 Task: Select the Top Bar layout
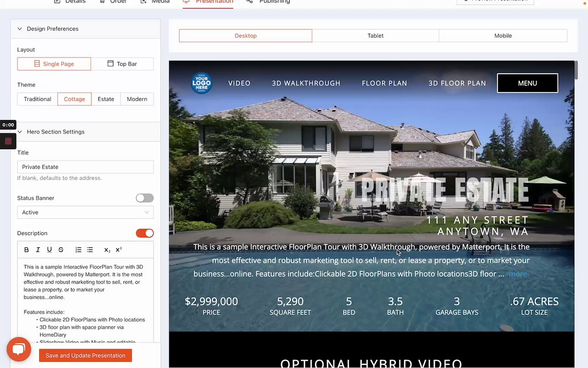point(122,64)
